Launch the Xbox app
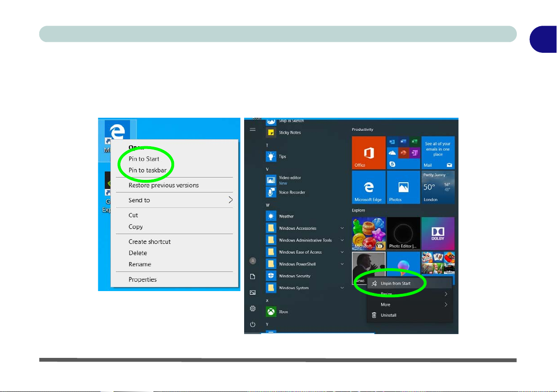The height and width of the screenshot is (392, 557). (x=277, y=312)
